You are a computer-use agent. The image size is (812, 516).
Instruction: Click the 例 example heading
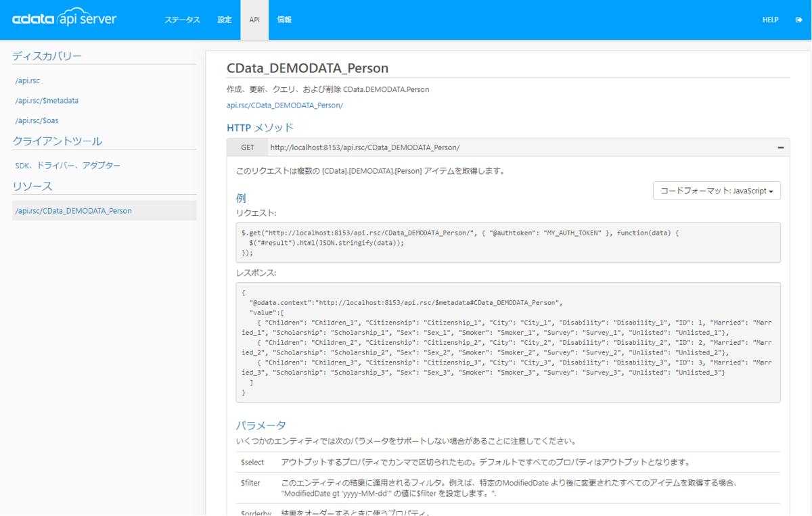(241, 198)
